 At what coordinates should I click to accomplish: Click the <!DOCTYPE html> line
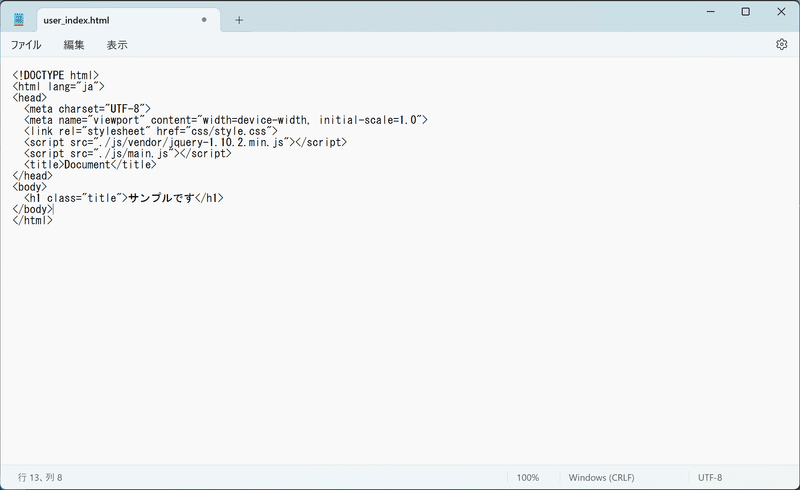click(56, 76)
